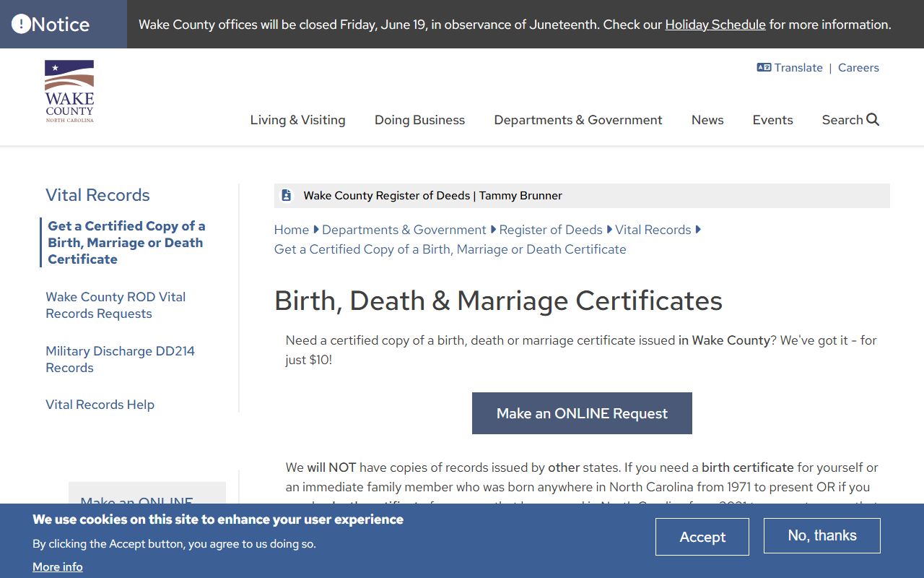Click the Notice exclamation icon
Image resolution: width=924 pixels, height=578 pixels.
(21, 25)
